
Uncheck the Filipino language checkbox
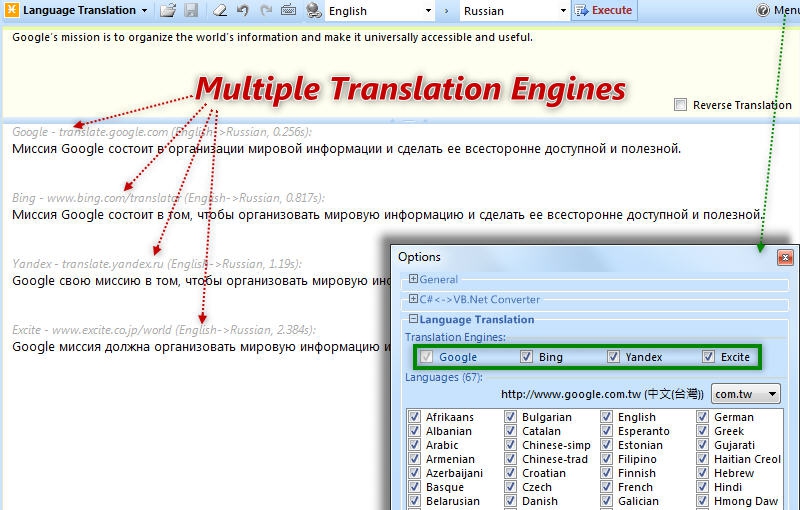click(606, 458)
